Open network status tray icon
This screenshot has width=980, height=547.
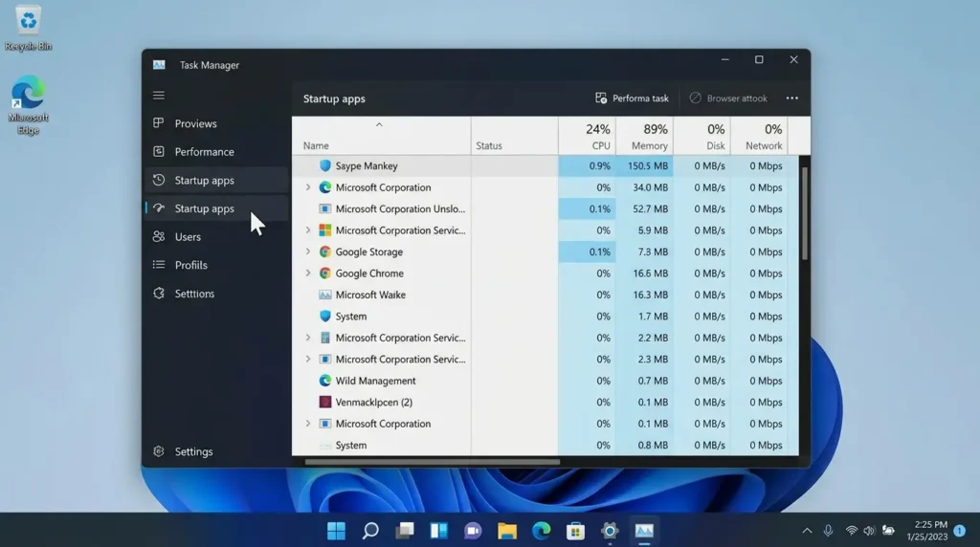(x=851, y=531)
